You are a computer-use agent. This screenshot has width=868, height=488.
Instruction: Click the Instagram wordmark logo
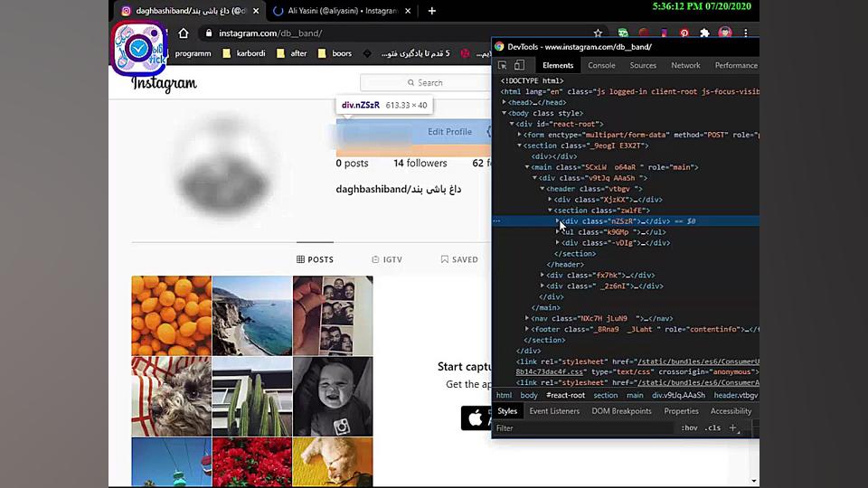pyautogui.click(x=164, y=83)
